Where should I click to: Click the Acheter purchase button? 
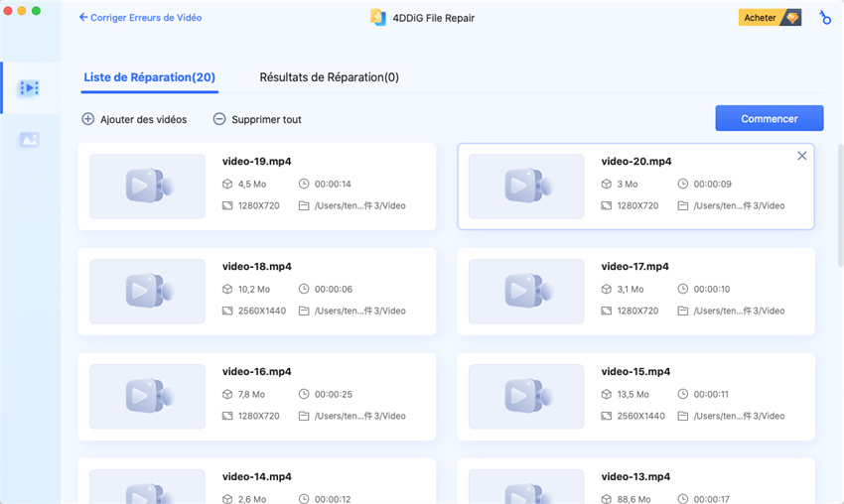click(770, 18)
